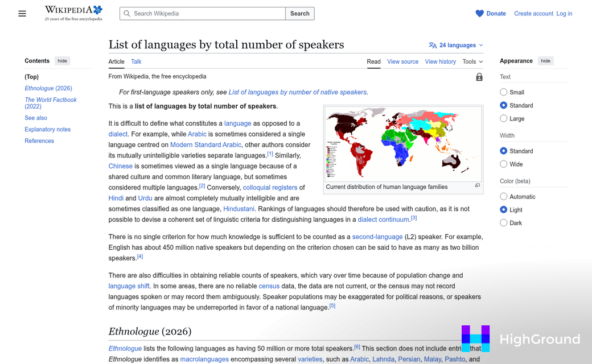This screenshot has height=364, width=592.
Task: Open the varieties link
Action: (310, 359)
